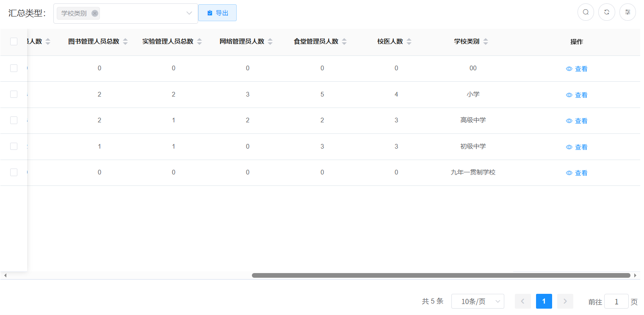Select page 1 in pagination
This screenshot has height=315, width=644.
click(x=544, y=301)
